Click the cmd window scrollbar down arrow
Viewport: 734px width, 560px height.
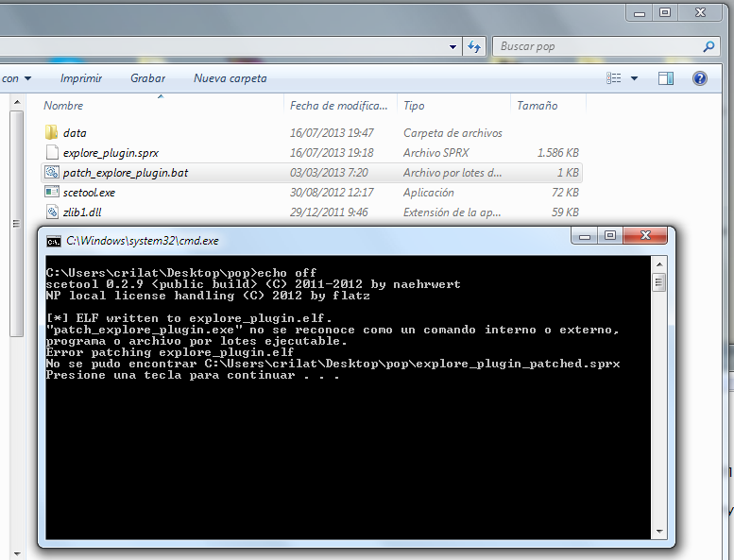[x=659, y=533]
